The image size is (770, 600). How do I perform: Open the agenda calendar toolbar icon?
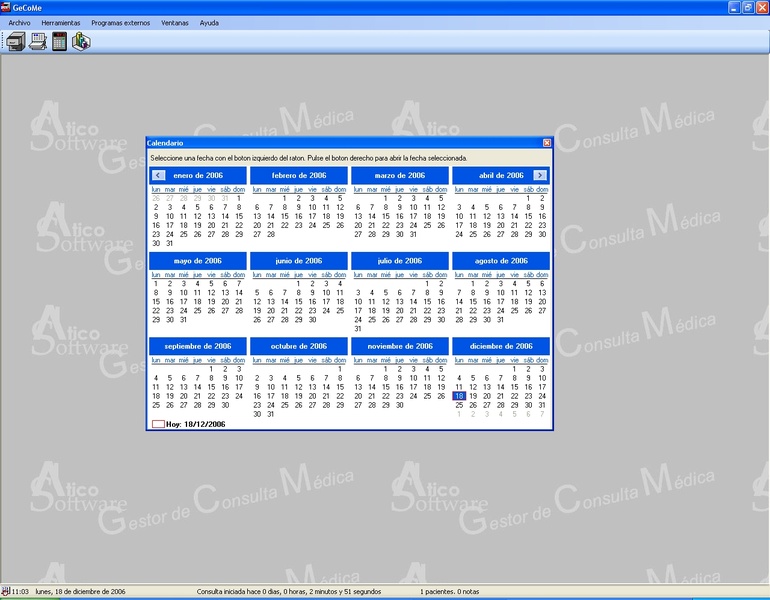(38, 42)
